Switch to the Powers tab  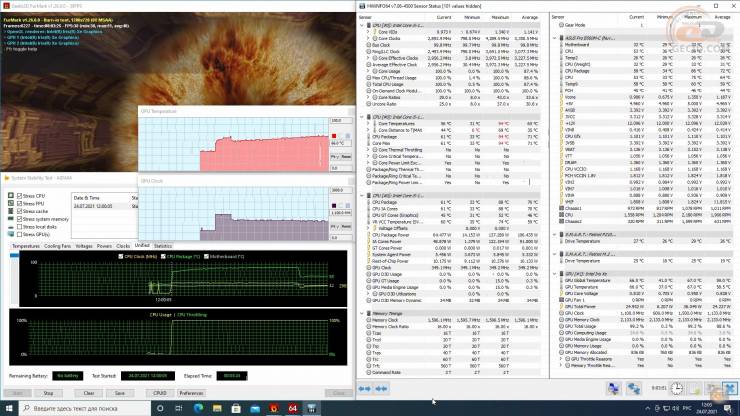(104, 246)
